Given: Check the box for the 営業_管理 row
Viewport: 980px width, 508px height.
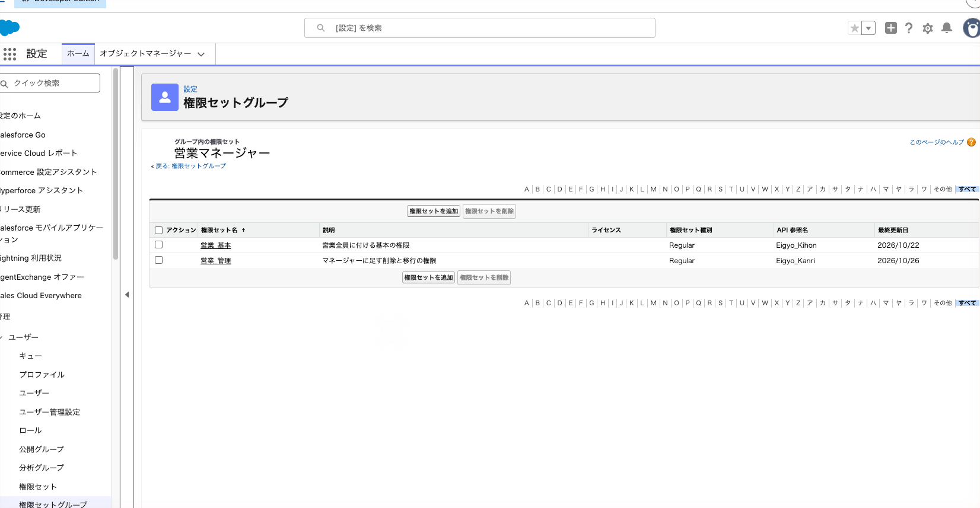Looking at the screenshot, I should [158, 260].
